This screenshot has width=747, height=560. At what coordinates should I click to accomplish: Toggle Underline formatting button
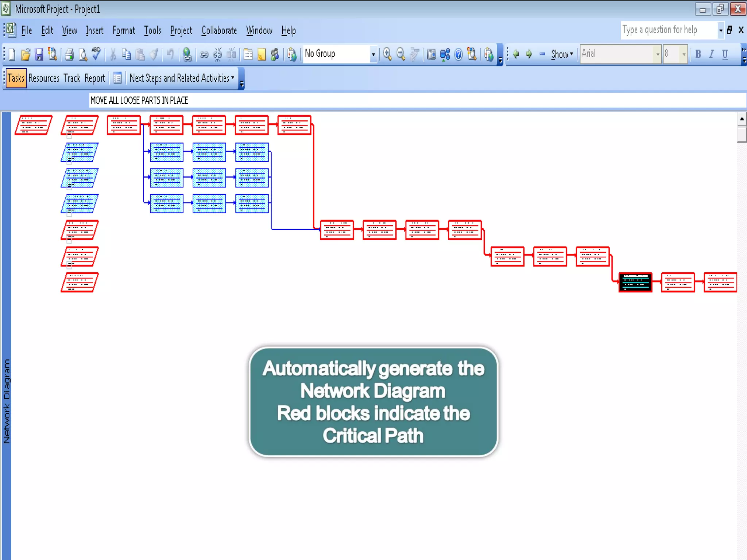tap(725, 54)
